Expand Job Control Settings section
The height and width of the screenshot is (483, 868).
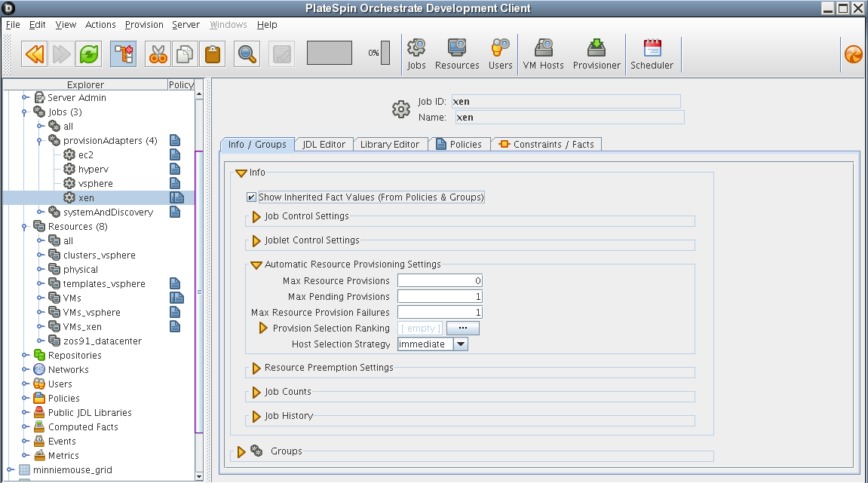pyautogui.click(x=256, y=217)
